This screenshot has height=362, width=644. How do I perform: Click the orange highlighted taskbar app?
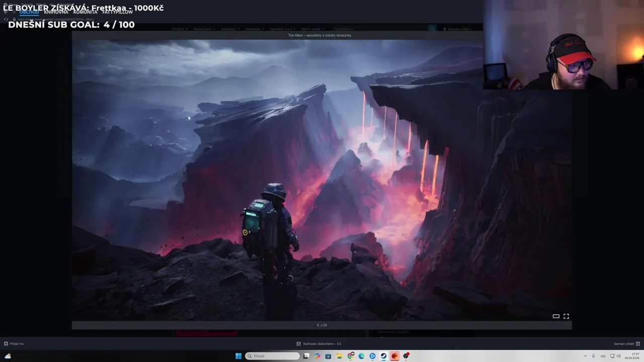tap(394, 356)
